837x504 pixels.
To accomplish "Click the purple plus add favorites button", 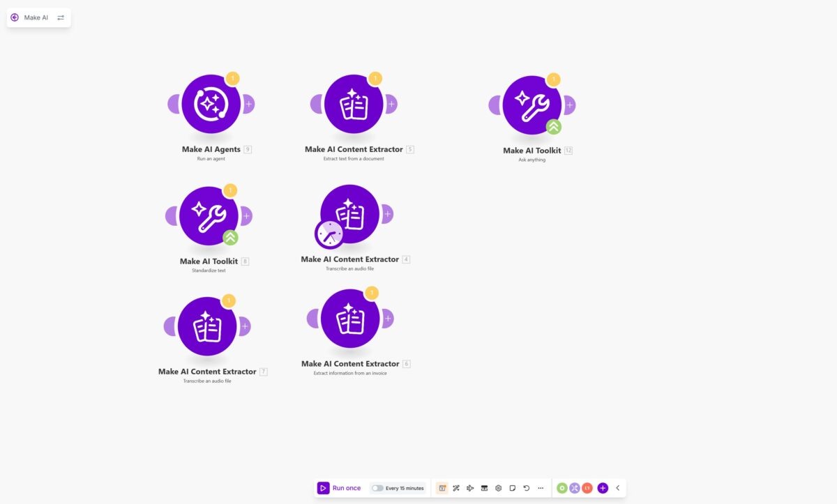I will (x=603, y=488).
